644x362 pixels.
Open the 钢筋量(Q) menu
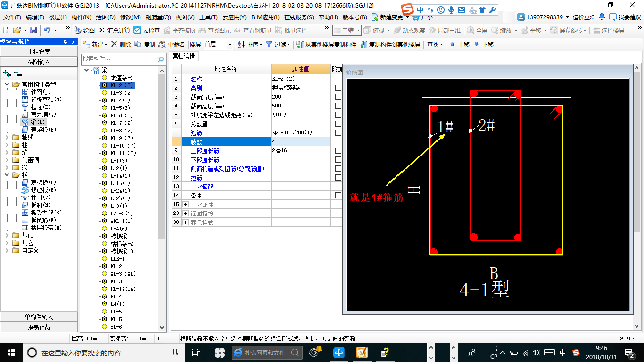coord(158,17)
